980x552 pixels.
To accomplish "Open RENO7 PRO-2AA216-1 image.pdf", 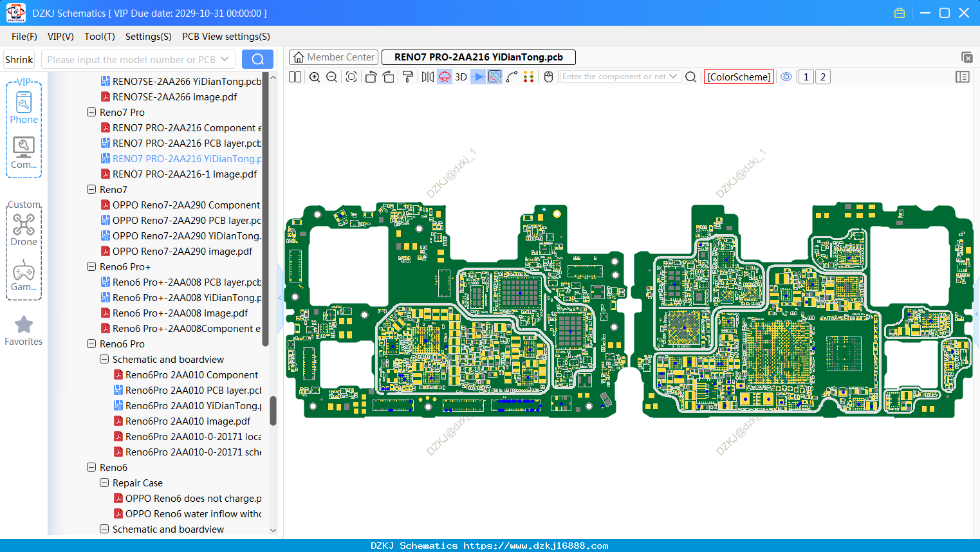I will 179,174.
